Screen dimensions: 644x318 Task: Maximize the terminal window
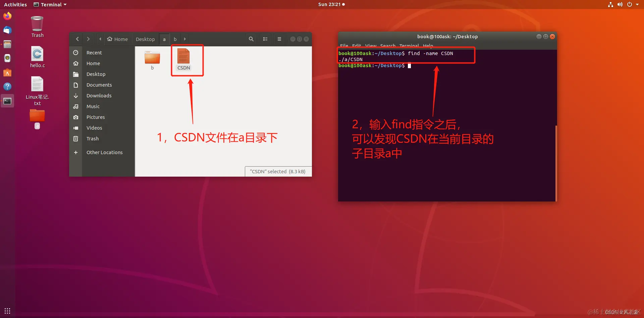click(546, 37)
